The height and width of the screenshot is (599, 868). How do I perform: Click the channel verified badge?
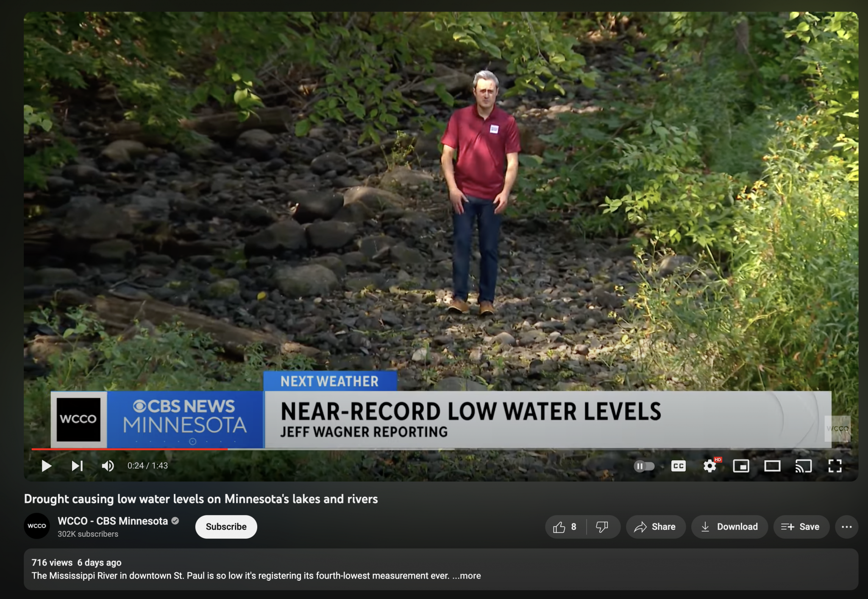175,521
